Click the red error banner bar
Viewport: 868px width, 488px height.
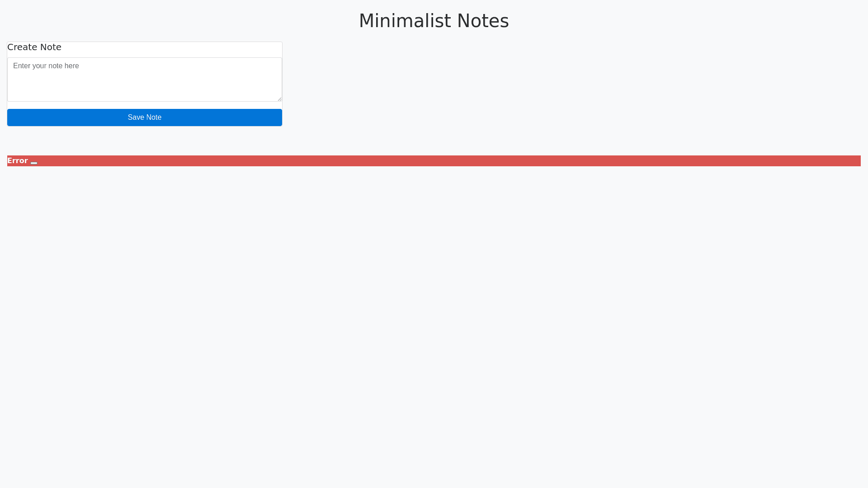(x=434, y=161)
